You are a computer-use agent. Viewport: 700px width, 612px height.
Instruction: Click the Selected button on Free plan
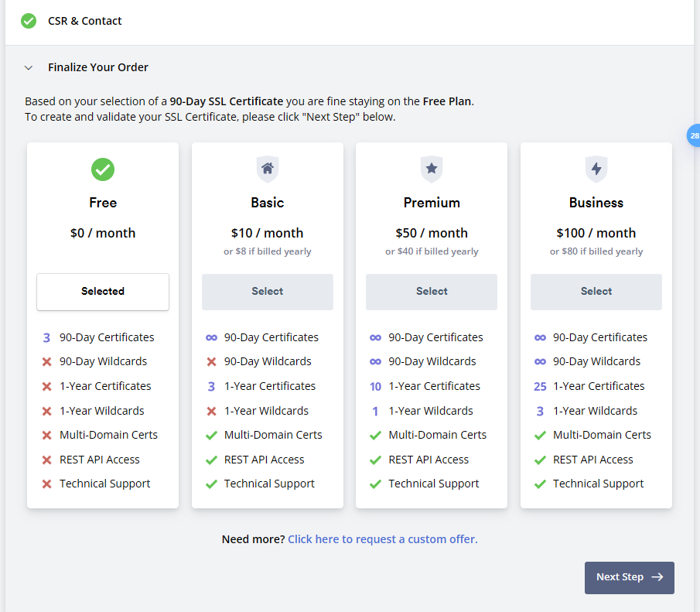coord(103,292)
